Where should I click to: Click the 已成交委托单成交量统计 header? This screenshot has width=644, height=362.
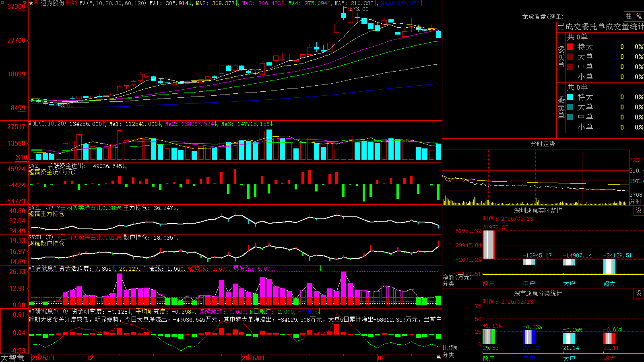tap(601, 27)
